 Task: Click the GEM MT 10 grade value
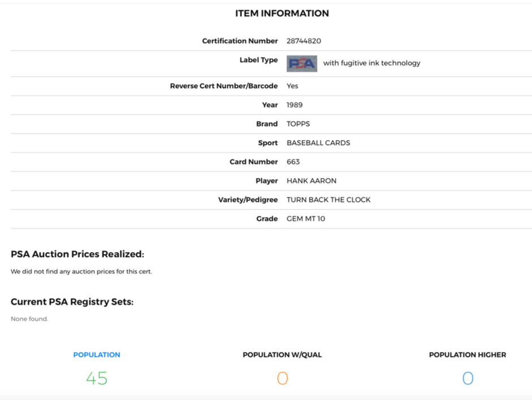[305, 219]
